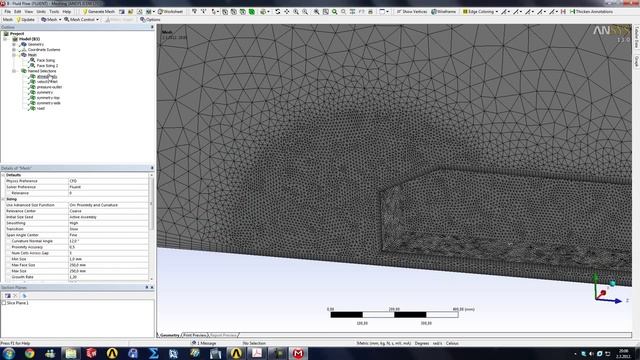Click the Physics Preference value field

pyautogui.click(x=108, y=181)
